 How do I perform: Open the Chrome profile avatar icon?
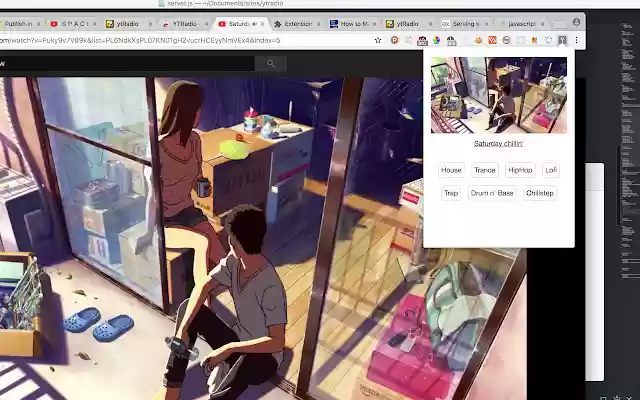576,22
